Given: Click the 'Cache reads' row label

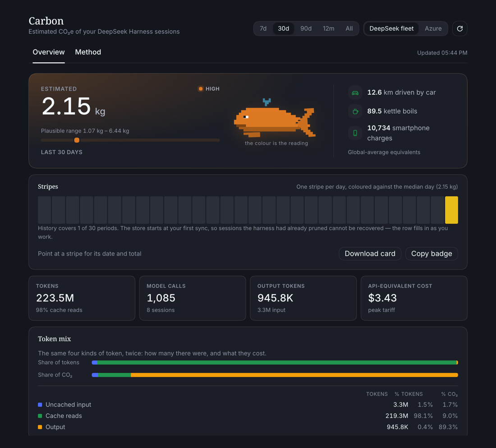Looking at the screenshot, I should [64, 416].
